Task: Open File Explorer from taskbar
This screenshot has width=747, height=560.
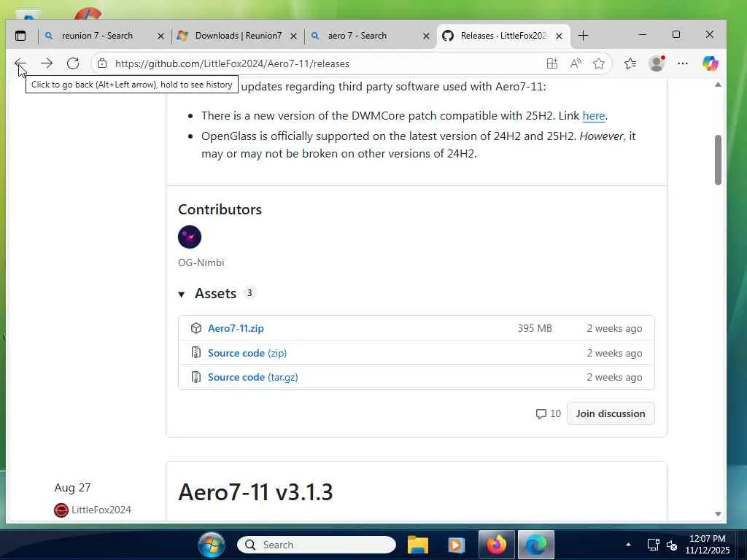Action: pyautogui.click(x=418, y=544)
